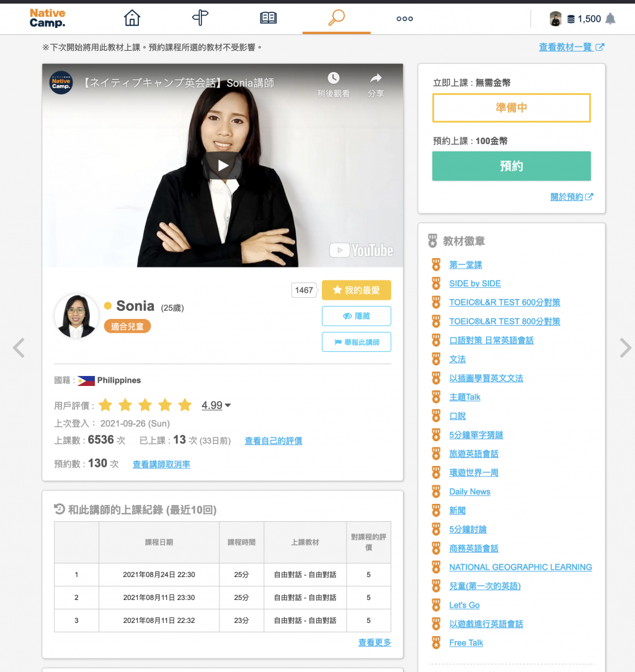Open the textbook book icon
The image size is (635, 672).
coord(268,18)
